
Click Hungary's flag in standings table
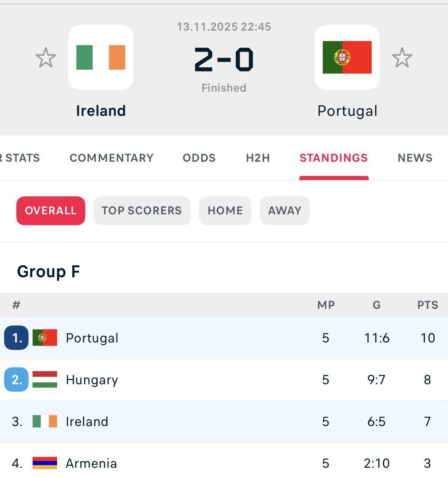[x=45, y=379]
